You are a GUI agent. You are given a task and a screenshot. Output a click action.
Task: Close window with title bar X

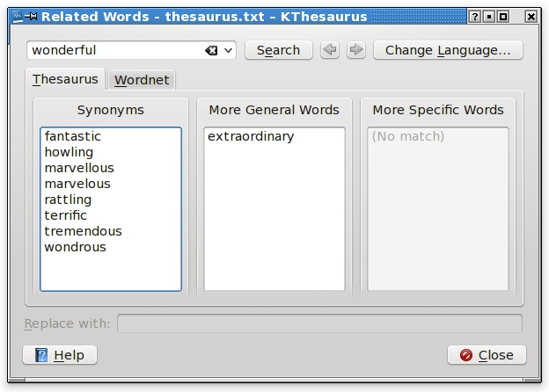pos(531,17)
